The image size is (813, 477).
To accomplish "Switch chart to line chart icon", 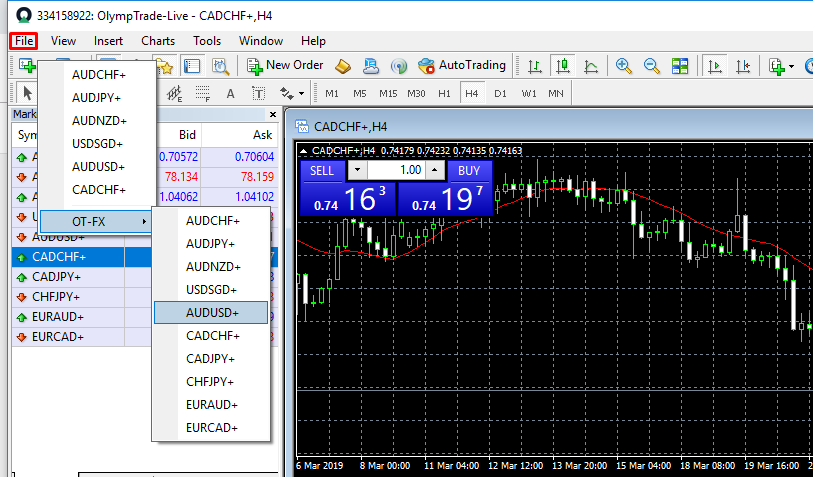I will [591, 66].
